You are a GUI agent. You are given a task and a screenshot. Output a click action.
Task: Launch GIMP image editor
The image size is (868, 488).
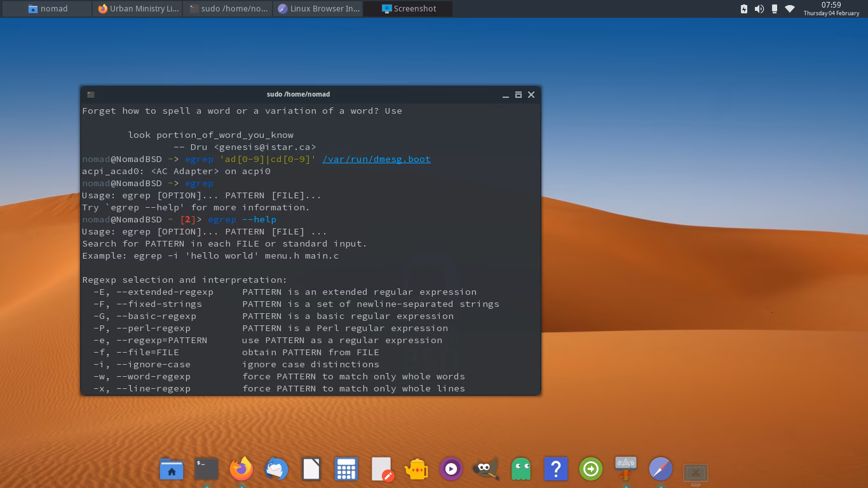(486, 469)
